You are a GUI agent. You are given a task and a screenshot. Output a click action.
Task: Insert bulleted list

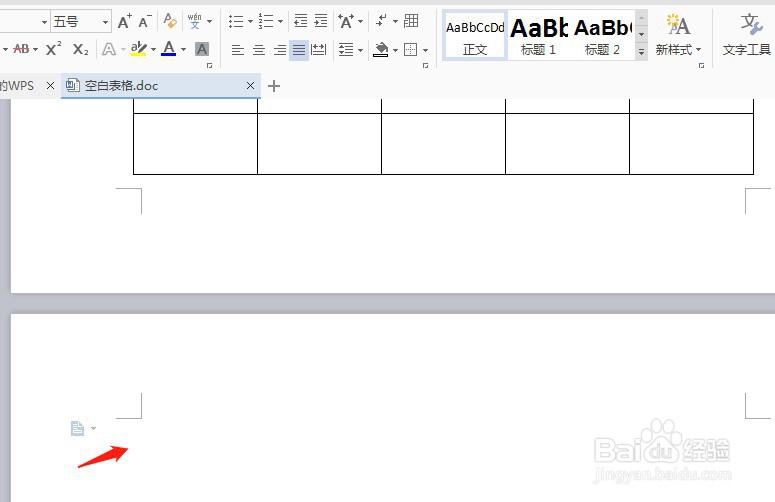(x=236, y=21)
